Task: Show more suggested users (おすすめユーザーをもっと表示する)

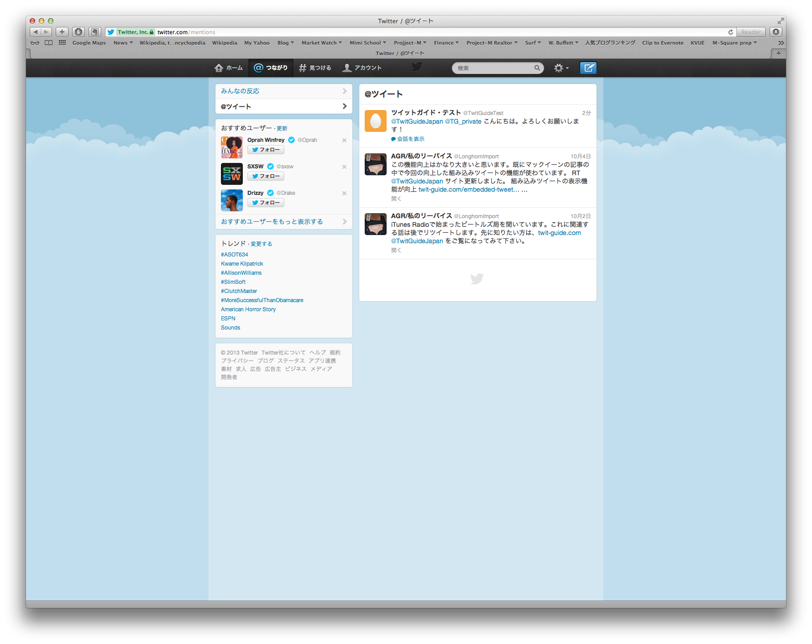Action: pyautogui.click(x=283, y=222)
